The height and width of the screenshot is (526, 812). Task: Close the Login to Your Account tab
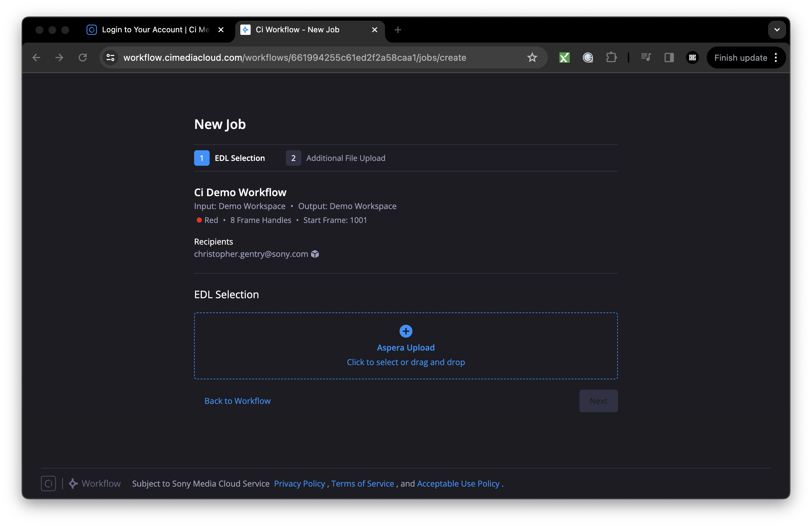(221, 30)
